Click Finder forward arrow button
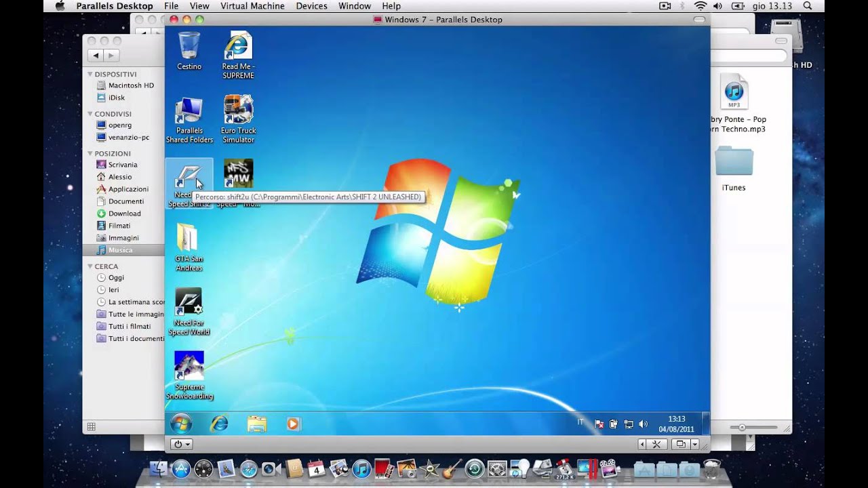The image size is (868, 488). click(x=111, y=56)
